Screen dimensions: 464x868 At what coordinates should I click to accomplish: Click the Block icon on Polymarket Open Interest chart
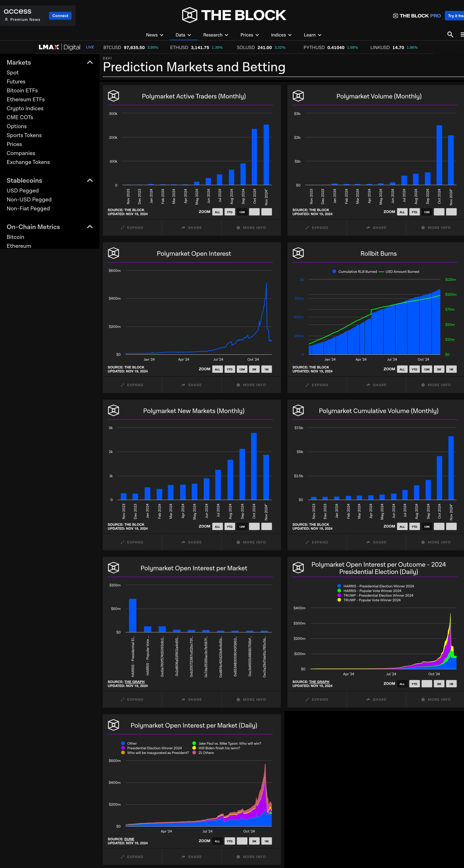click(113, 253)
